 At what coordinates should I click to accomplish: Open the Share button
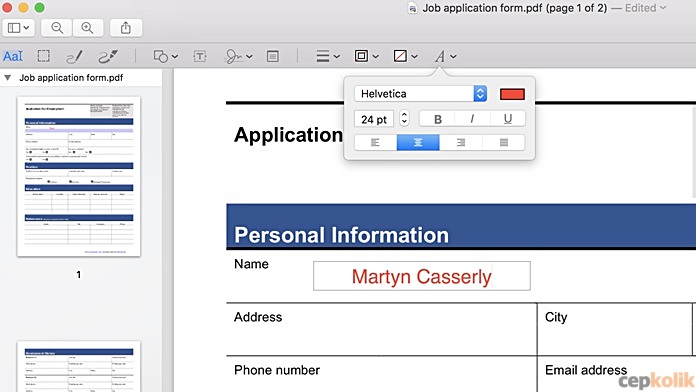pyautogui.click(x=126, y=28)
